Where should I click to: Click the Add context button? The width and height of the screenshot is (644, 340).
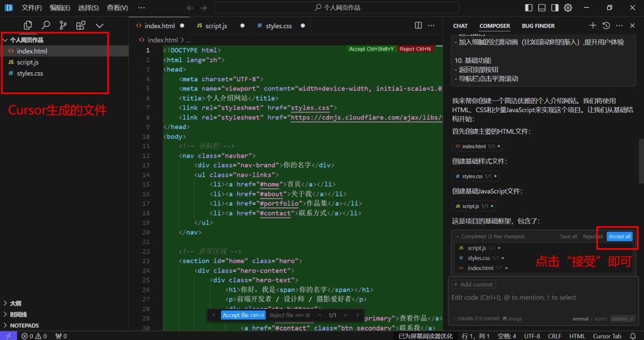point(473,285)
